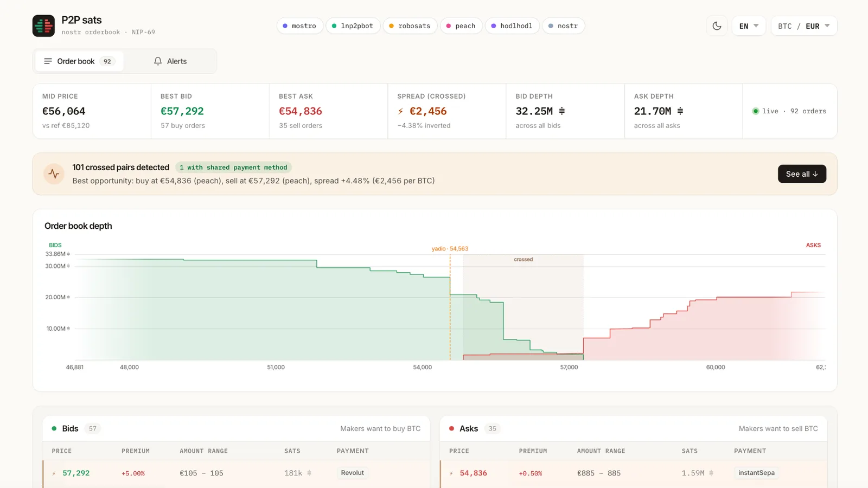Sort asks by AMOUNT RANGE column header
868x488 pixels.
click(601, 451)
